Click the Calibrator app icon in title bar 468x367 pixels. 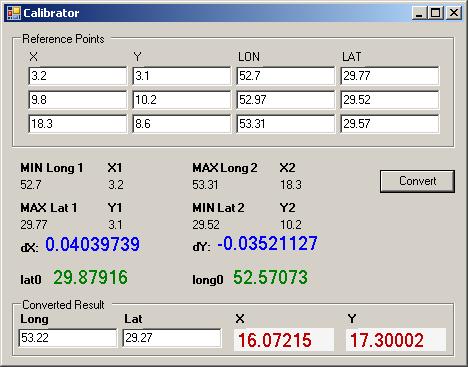(x=14, y=13)
